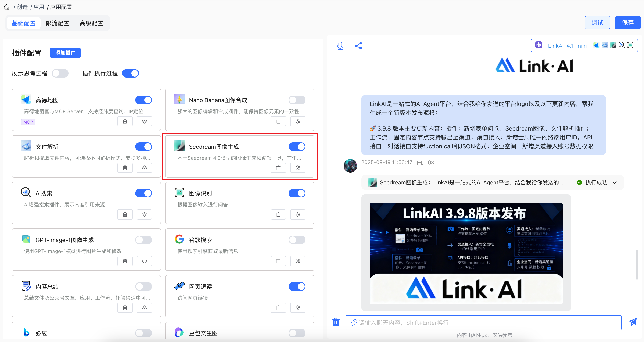Open settings gear for 图像识别 plugin
Image resolution: width=644 pixels, height=342 pixels.
(298, 214)
